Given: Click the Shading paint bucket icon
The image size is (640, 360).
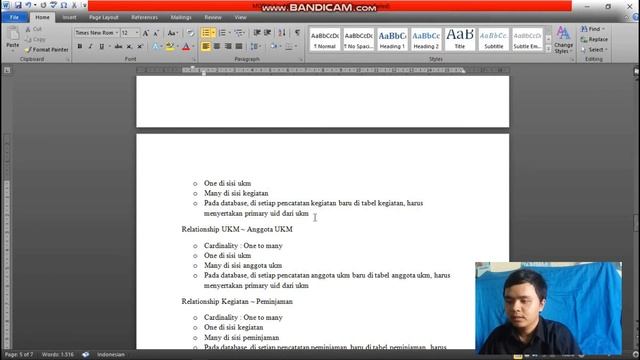Looking at the screenshot, I should pyautogui.click(x=275, y=46).
